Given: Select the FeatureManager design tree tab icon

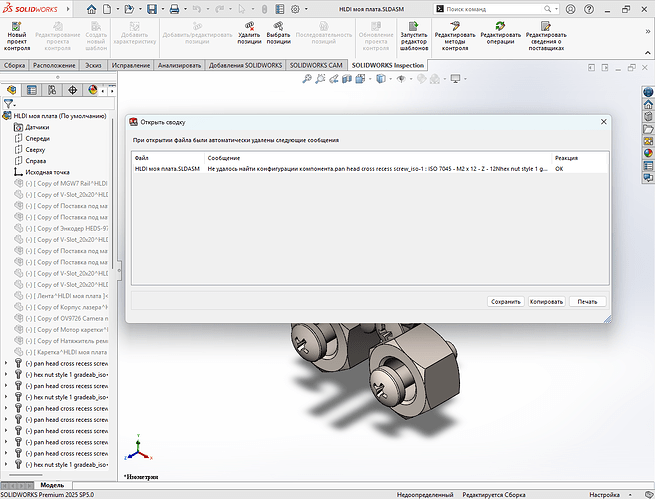Looking at the screenshot, I should click(x=11, y=90).
